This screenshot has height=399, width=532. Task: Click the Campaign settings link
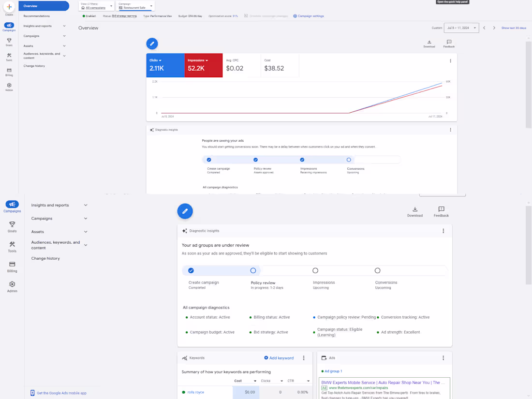311,16
